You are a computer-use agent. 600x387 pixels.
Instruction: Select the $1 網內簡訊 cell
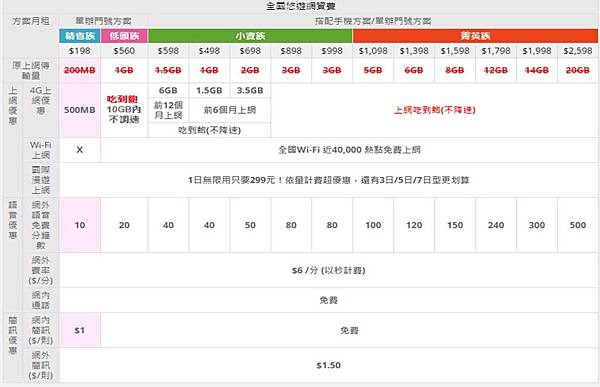tap(80, 330)
